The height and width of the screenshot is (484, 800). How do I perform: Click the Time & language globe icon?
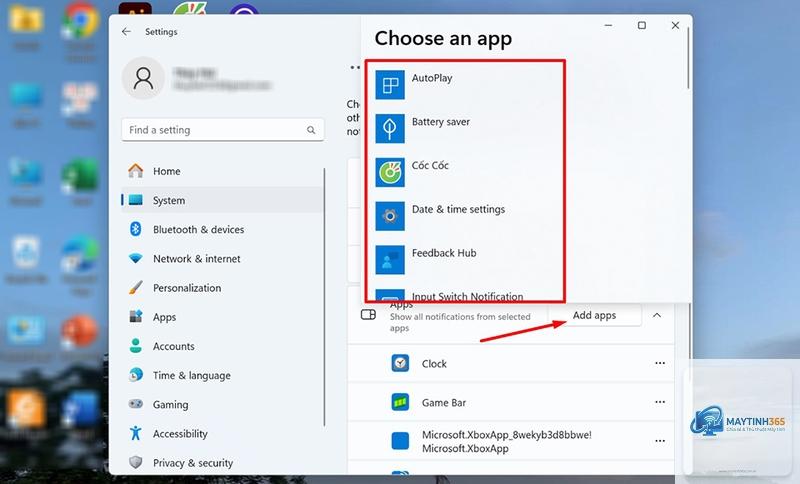[x=136, y=375]
